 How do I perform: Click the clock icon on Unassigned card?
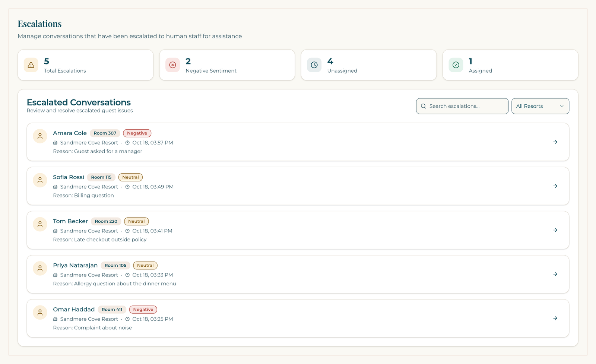(x=314, y=65)
